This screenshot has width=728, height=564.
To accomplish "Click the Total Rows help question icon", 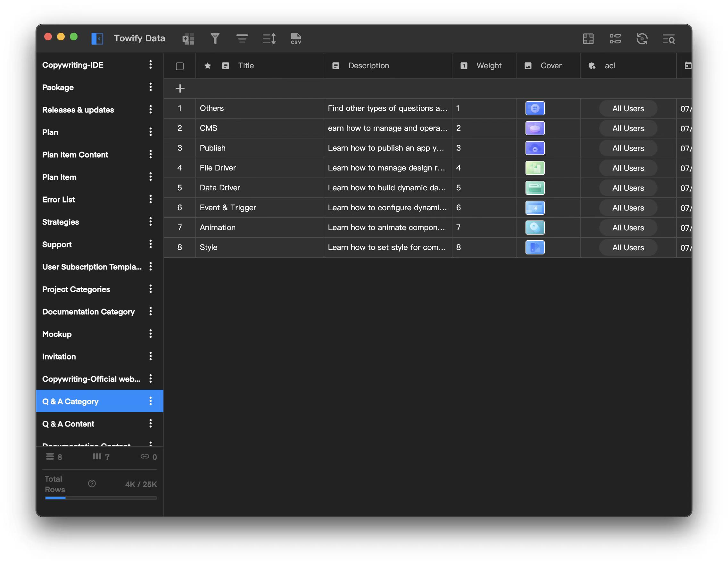I will click(92, 484).
